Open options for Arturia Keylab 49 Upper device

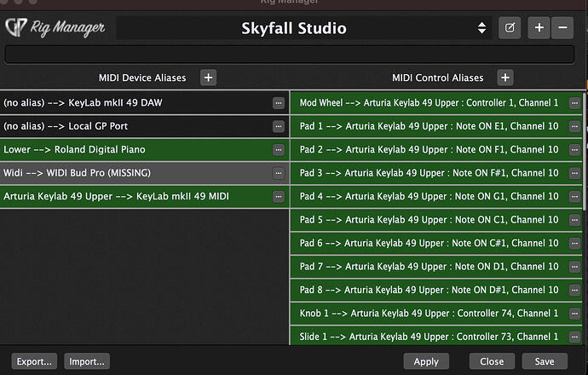tap(279, 196)
